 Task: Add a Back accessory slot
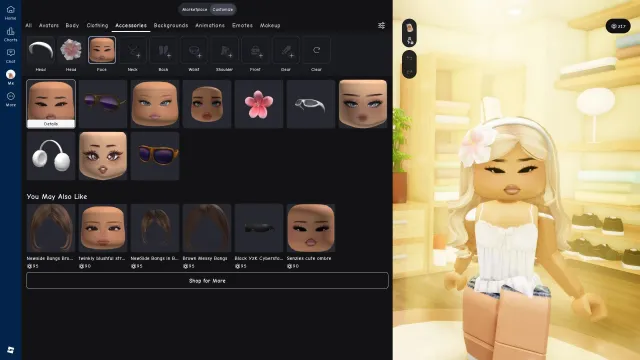(163, 50)
